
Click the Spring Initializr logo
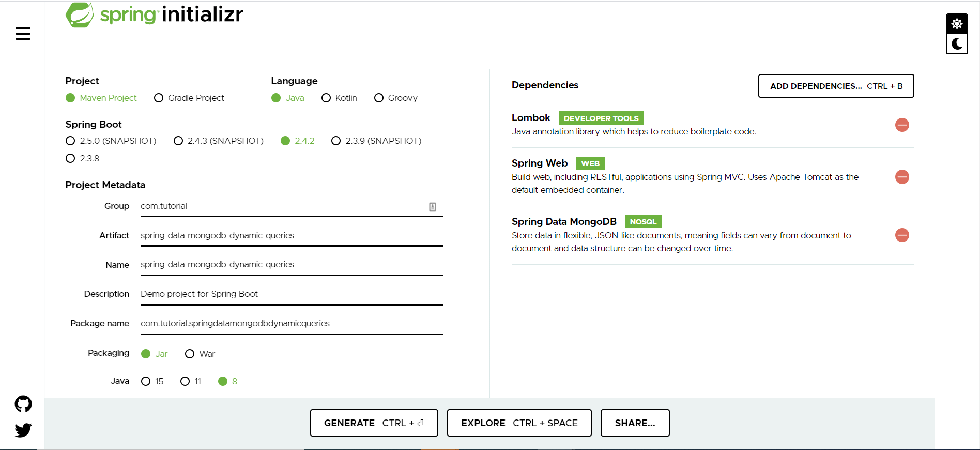point(154,14)
